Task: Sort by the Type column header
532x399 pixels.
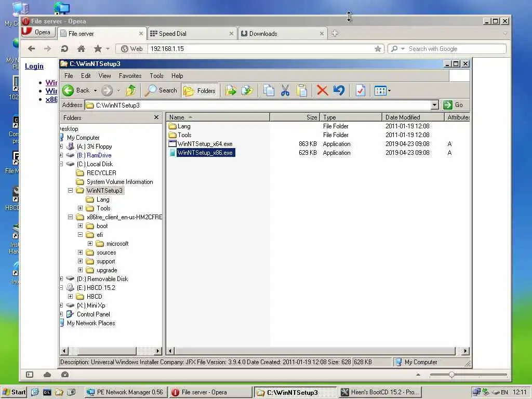Action: click(351, 117)
